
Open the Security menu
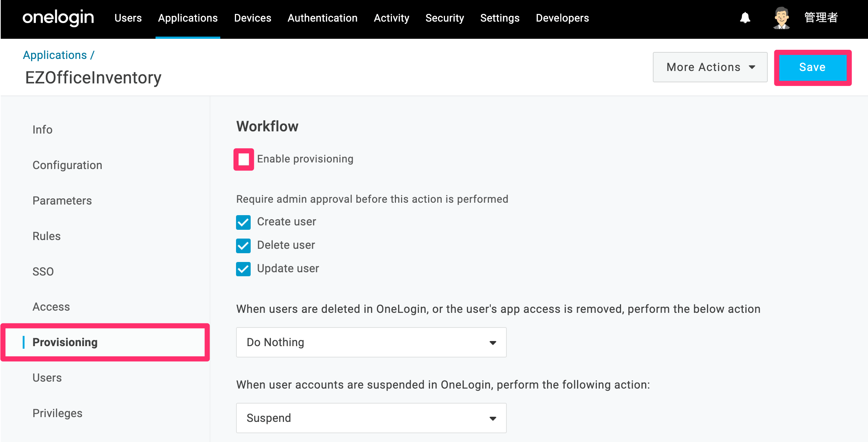(x=444, y=18)
